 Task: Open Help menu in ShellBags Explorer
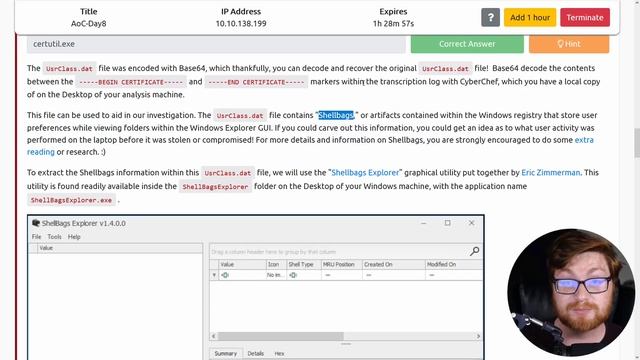74,237
